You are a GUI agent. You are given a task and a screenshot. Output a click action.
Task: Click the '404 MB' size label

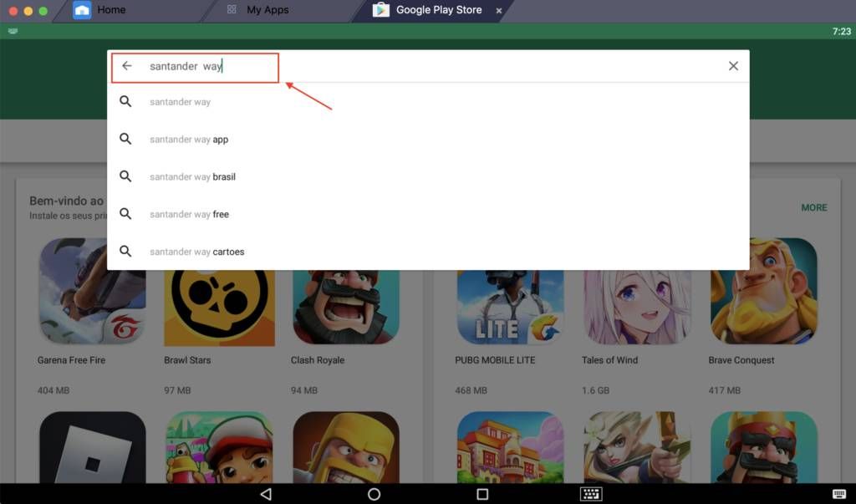53,390
